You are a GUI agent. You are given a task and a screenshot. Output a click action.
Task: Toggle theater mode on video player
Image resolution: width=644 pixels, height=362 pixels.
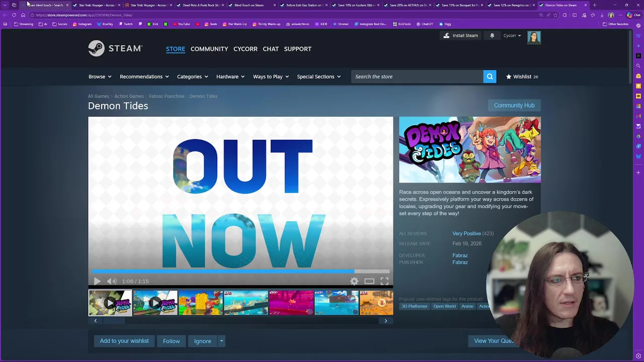[369, 282]
